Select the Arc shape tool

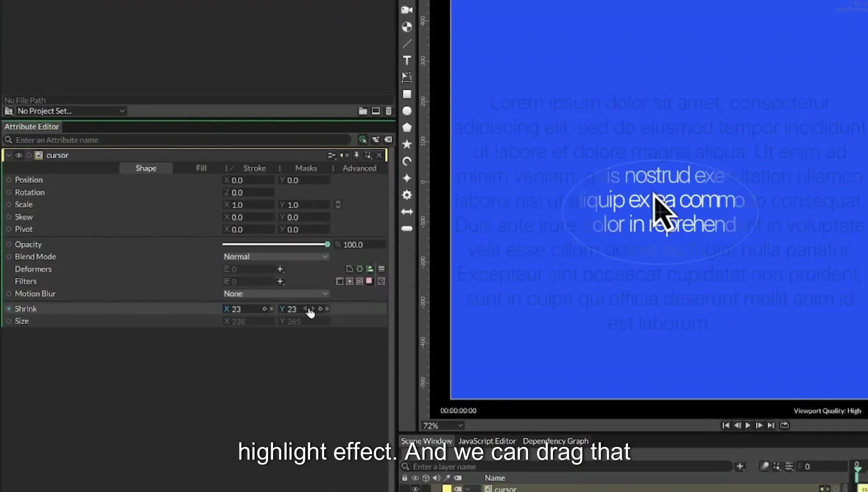pyautogui.click(x=407, y=161)
